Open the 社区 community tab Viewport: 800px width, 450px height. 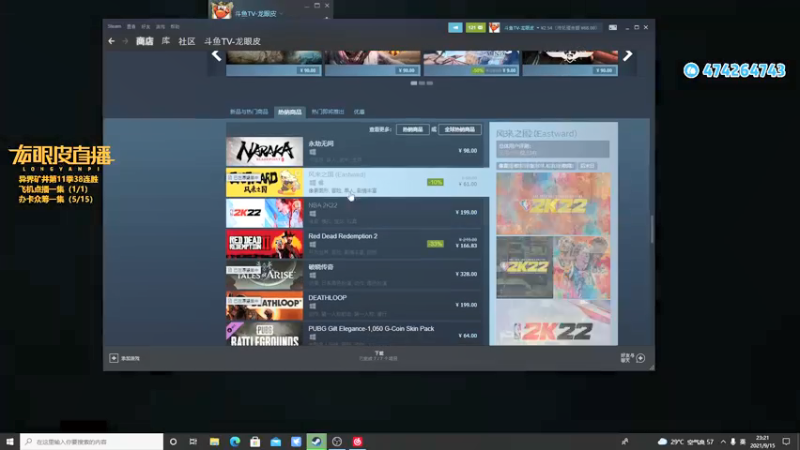coord(187,41)
